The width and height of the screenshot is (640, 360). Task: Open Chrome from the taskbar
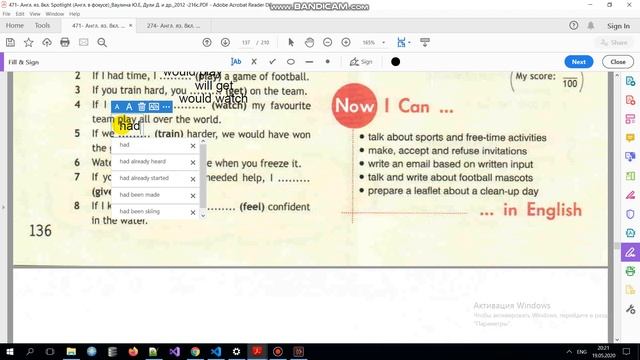click(x=195, y=351)
